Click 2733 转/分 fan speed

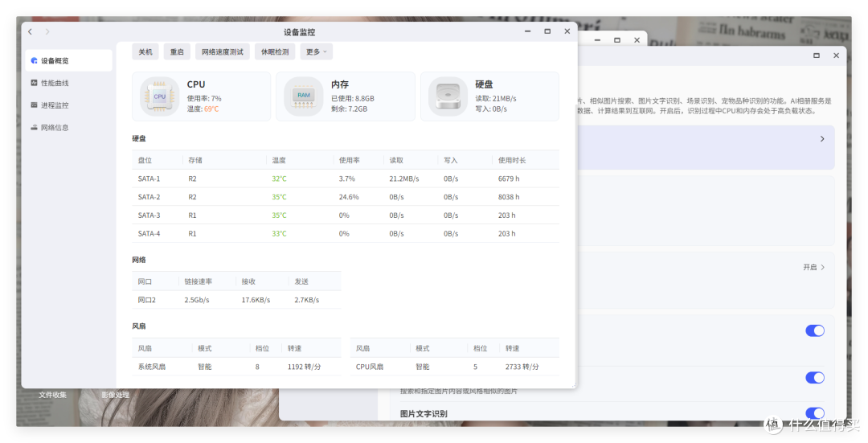pyautogui.click(x=522, y=366)
